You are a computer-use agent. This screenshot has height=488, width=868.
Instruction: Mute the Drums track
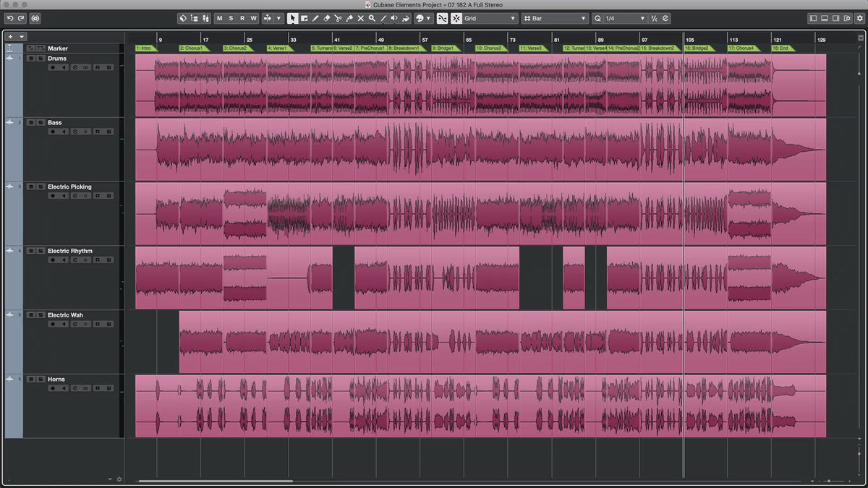point(31,59)
